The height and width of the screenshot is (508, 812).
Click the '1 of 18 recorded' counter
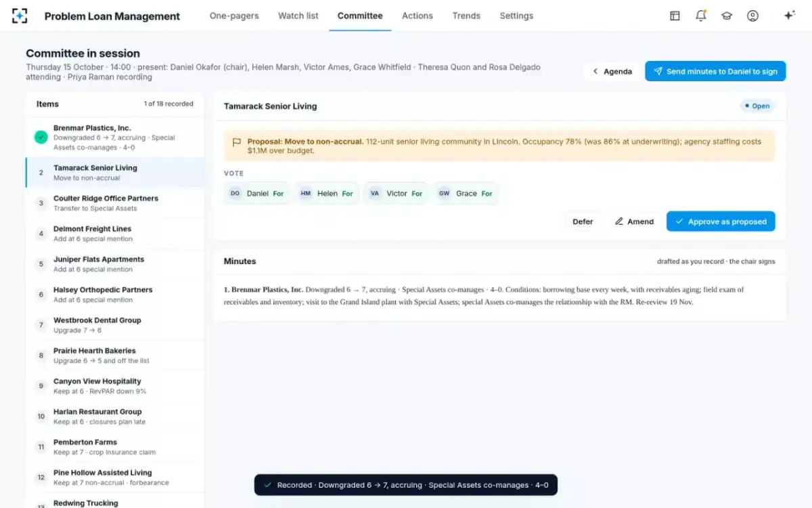pos(168,104)
